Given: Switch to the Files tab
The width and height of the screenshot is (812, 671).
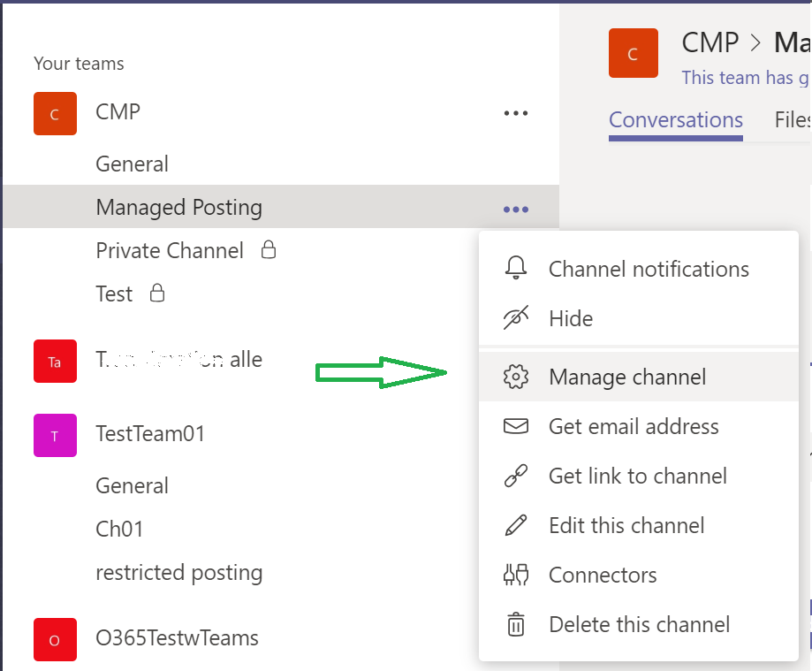Looking at the screenshot, I should pos(793,120).
